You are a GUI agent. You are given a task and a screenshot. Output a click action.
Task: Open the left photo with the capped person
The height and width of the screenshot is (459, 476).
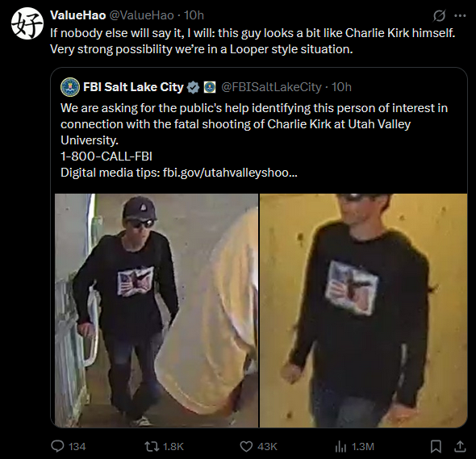point(157,311)
